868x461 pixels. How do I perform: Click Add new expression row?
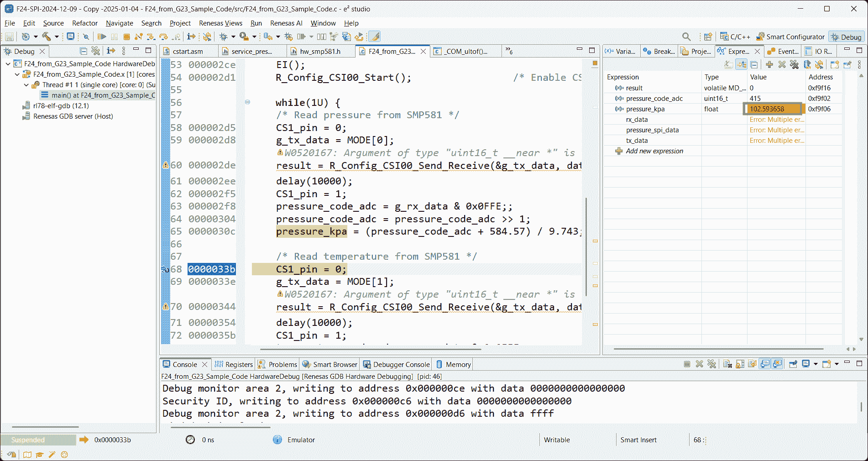(x=654, y=151)
